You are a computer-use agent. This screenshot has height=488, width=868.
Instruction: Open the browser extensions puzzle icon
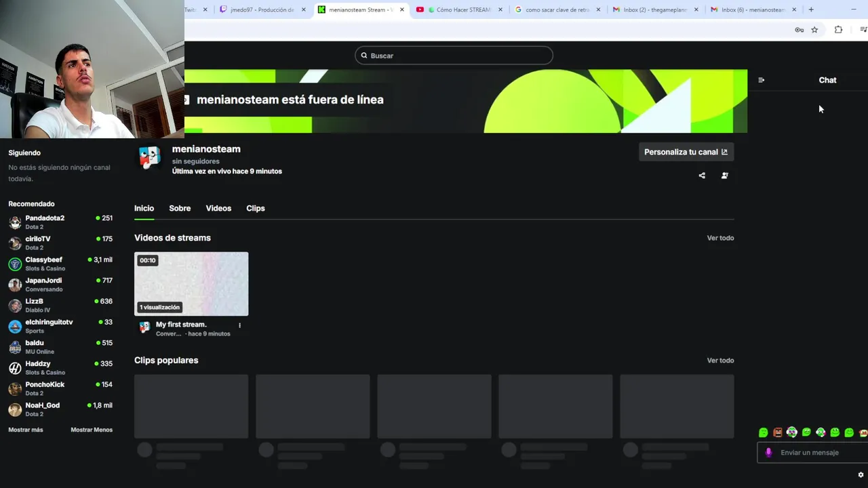pyautogui.click(x=838, y=30)
